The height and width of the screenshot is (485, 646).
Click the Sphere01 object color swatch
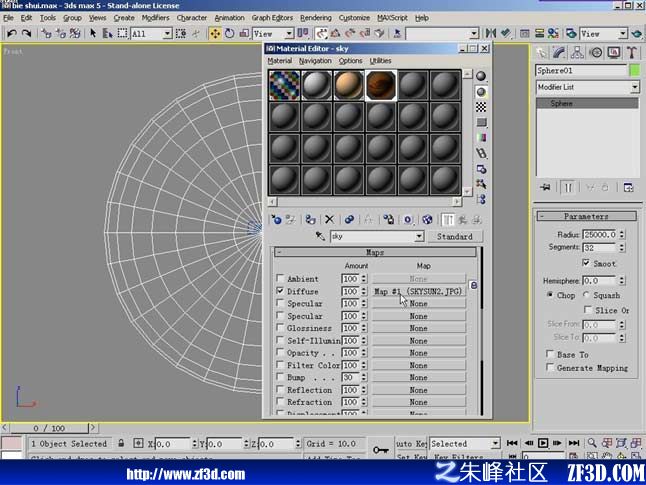(635, 70)
